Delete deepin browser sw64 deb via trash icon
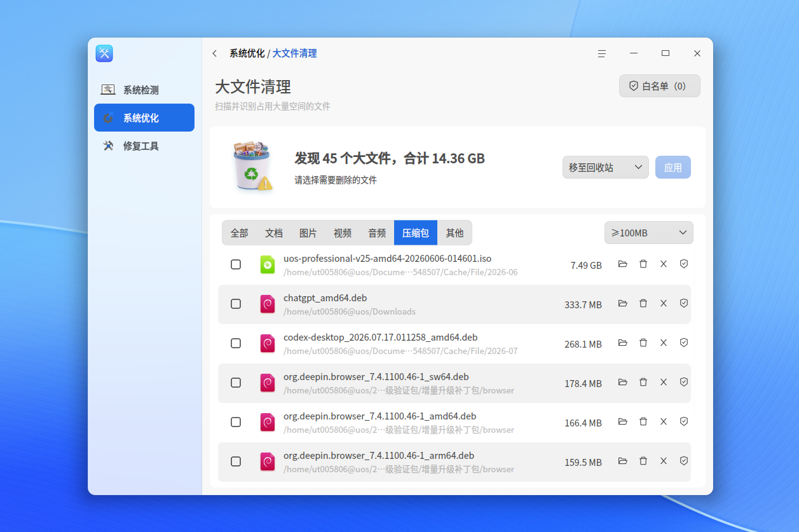Image resolution: width=799 pixels, height=532 pixels. coord(643,382)
